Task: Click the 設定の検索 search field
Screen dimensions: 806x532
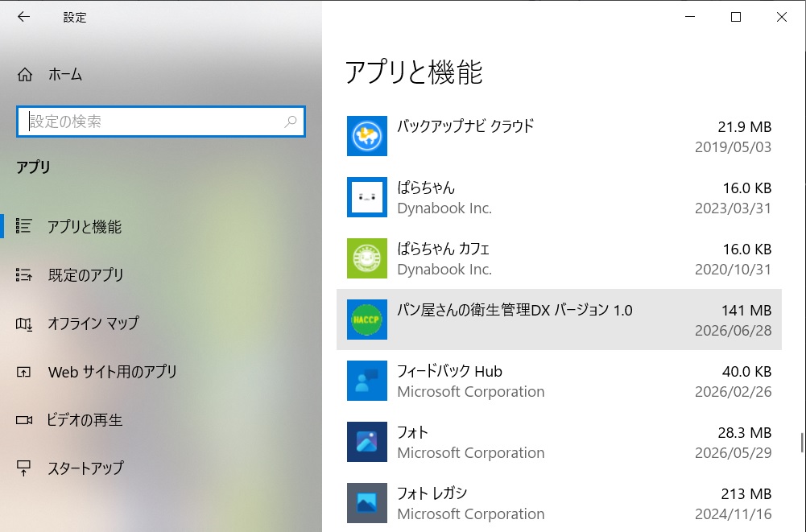Action: coord(161,122)
